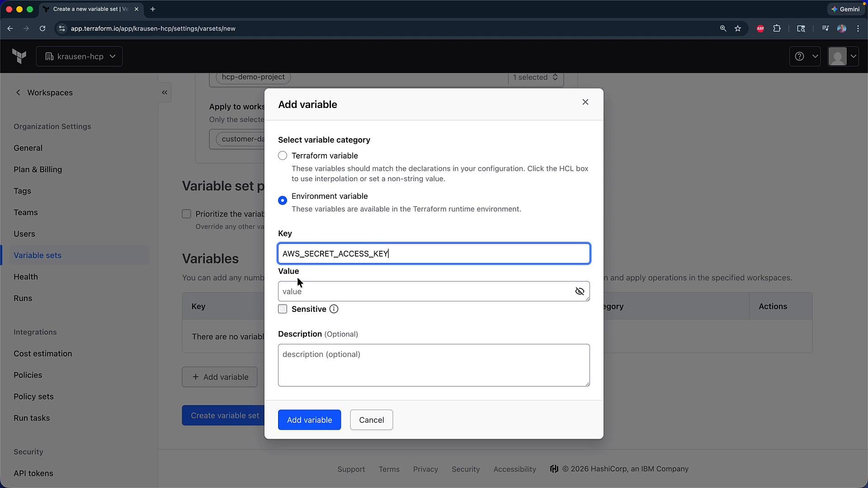Viewport: 868px width, 488px height.
Task: Cancel the Add variable dialog
Action: pos(372,420)
